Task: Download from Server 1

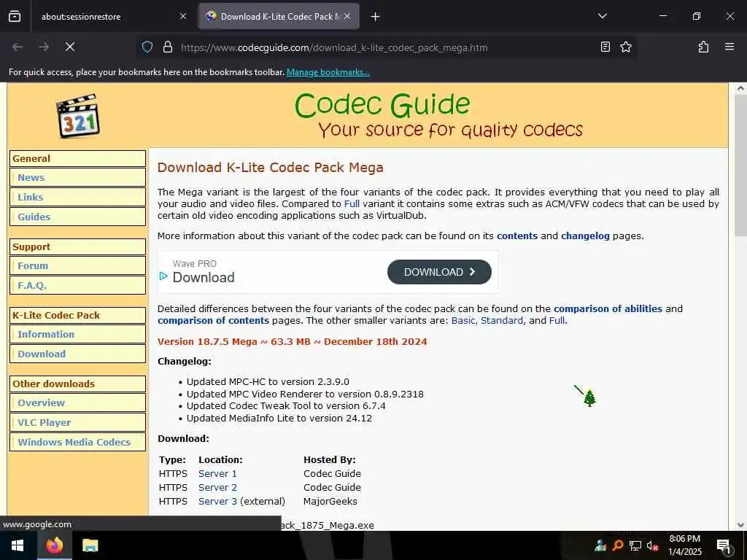Action: pos(217,474)
